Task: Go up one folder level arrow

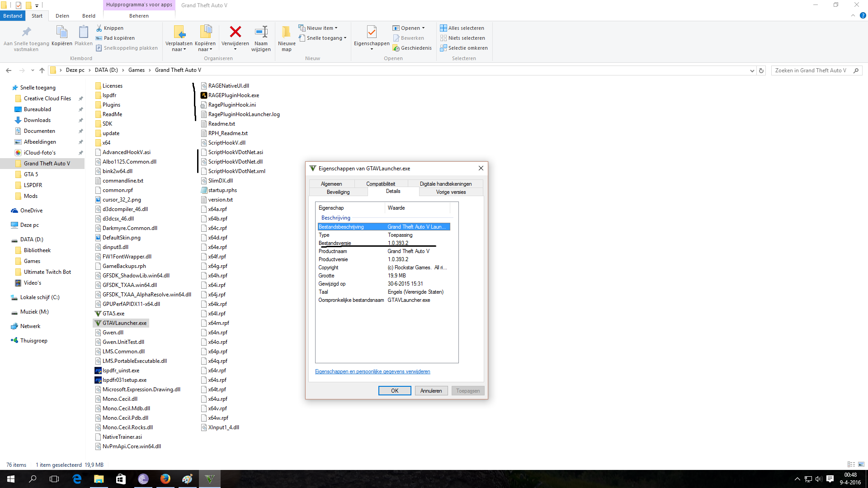Action: point(42,70)
